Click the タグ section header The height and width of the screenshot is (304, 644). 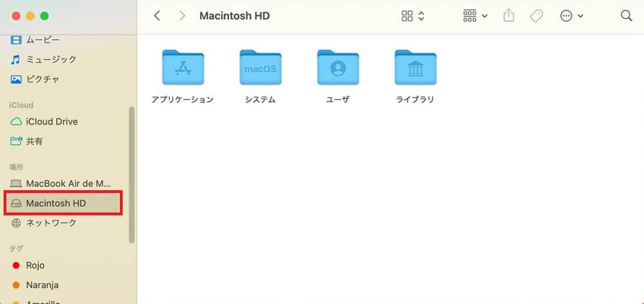click(16, 249)
